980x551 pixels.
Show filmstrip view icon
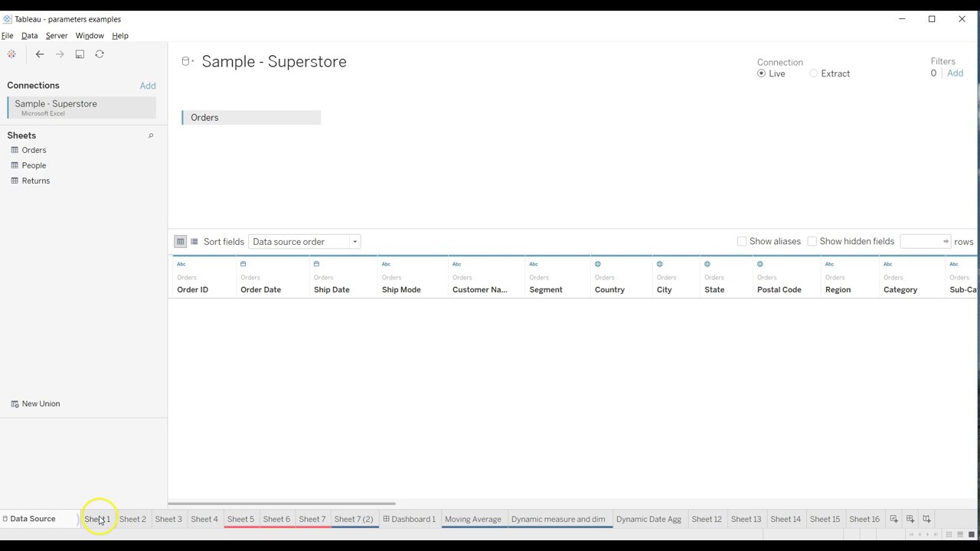960,534
